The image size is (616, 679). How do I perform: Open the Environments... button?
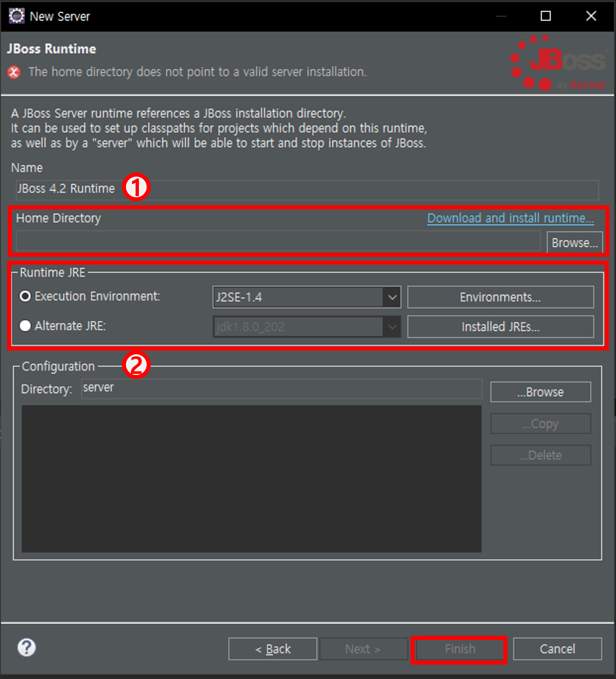click(500, 297)
